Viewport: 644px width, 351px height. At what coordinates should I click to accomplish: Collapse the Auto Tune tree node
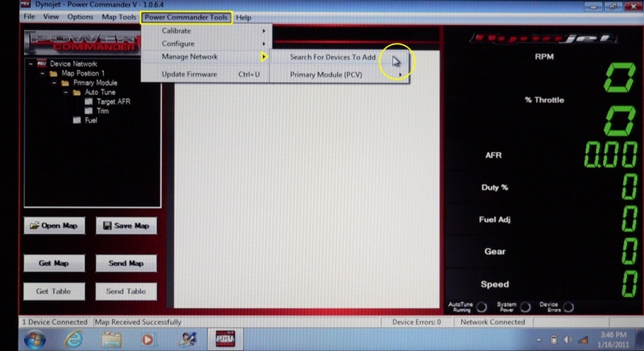[66, 92]
